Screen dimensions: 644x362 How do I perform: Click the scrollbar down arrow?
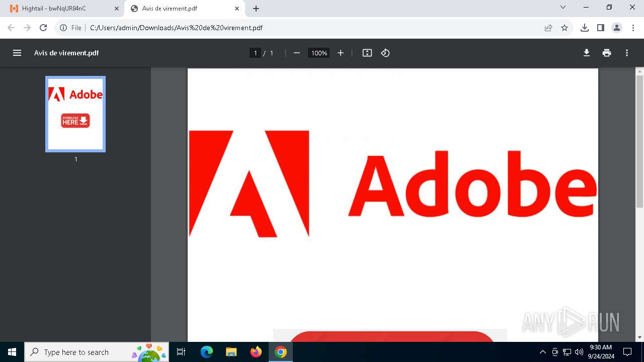point(639,337)
